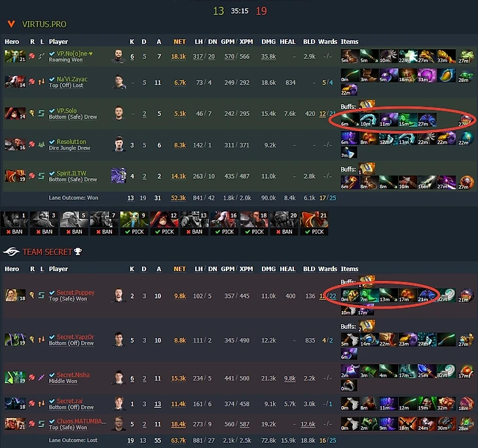Click VP.Solo's Aegis buff icon
This screenshot has height=448, width=478.
click(x=367, y=105)
